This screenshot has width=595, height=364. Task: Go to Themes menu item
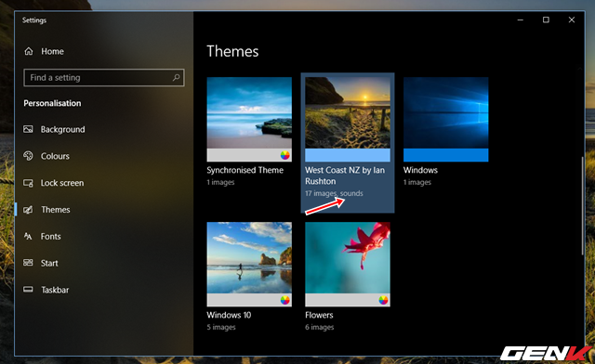[x=56, y=210]
